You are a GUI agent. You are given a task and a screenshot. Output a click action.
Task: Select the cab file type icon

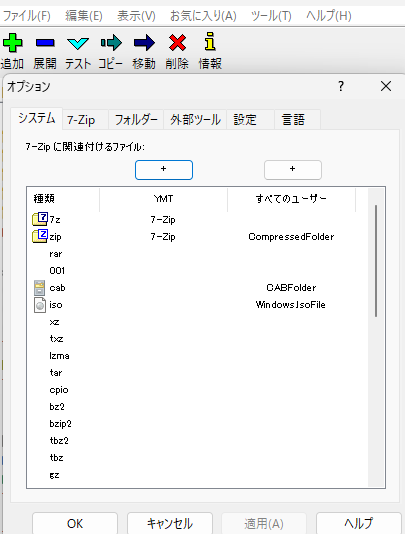[x=40, y=288]
